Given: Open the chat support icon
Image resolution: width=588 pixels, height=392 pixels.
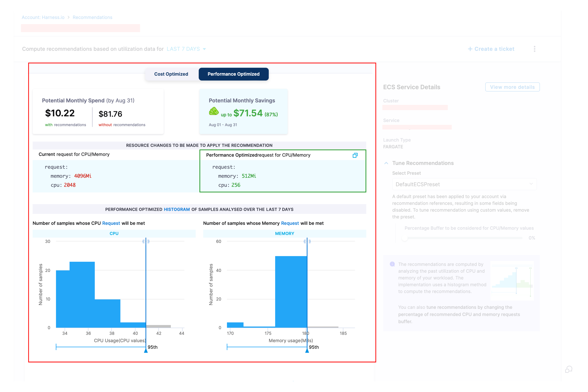Looking at the screenshot, I should 569,369.
